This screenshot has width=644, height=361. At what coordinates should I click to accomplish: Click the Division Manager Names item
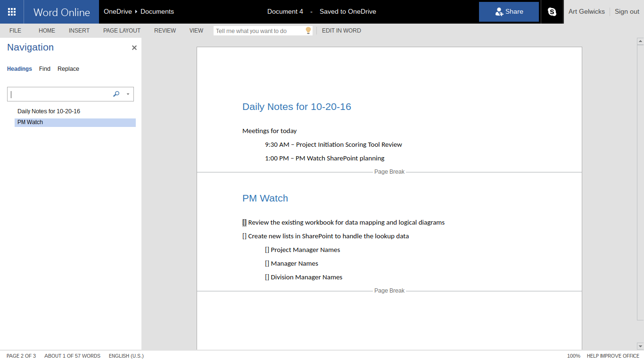point(304,277)
